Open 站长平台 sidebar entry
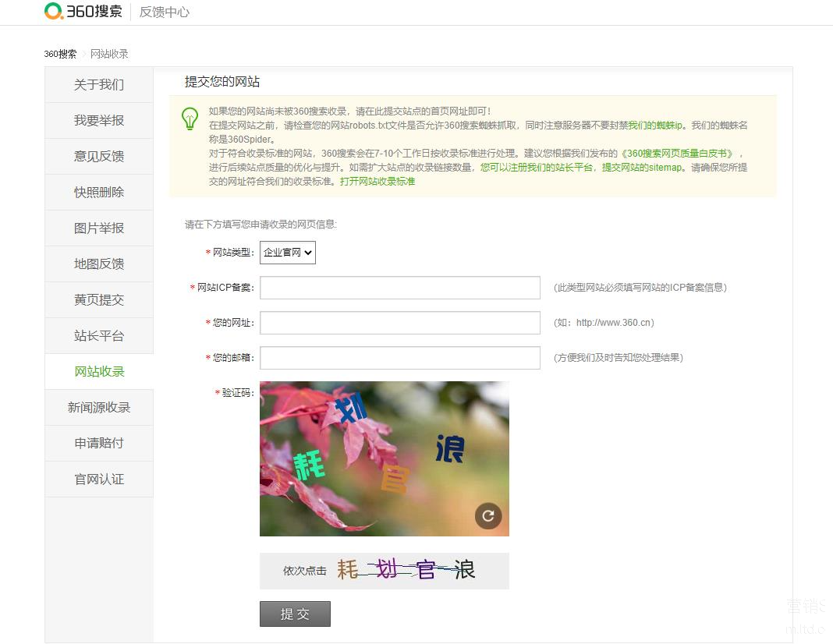 [99, 336]
